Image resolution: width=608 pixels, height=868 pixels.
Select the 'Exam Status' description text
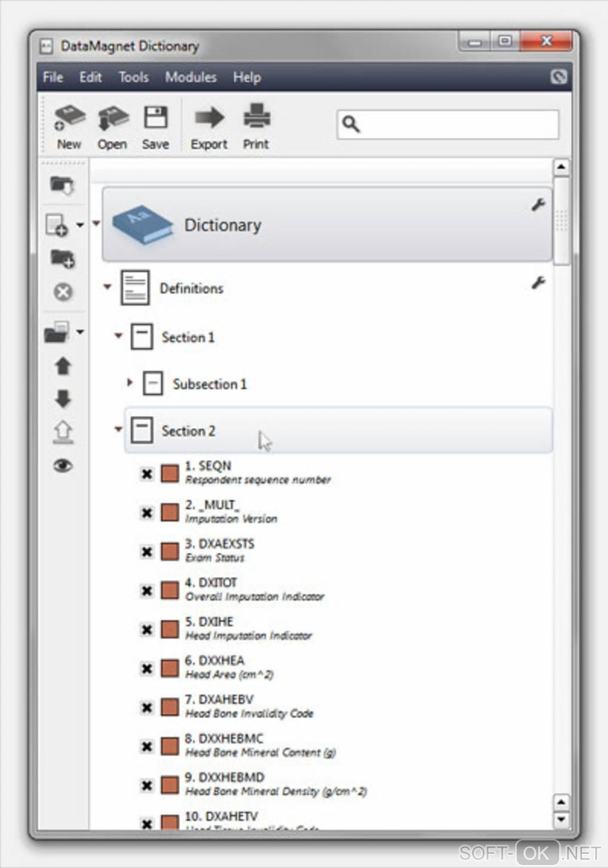pos(215,558)
